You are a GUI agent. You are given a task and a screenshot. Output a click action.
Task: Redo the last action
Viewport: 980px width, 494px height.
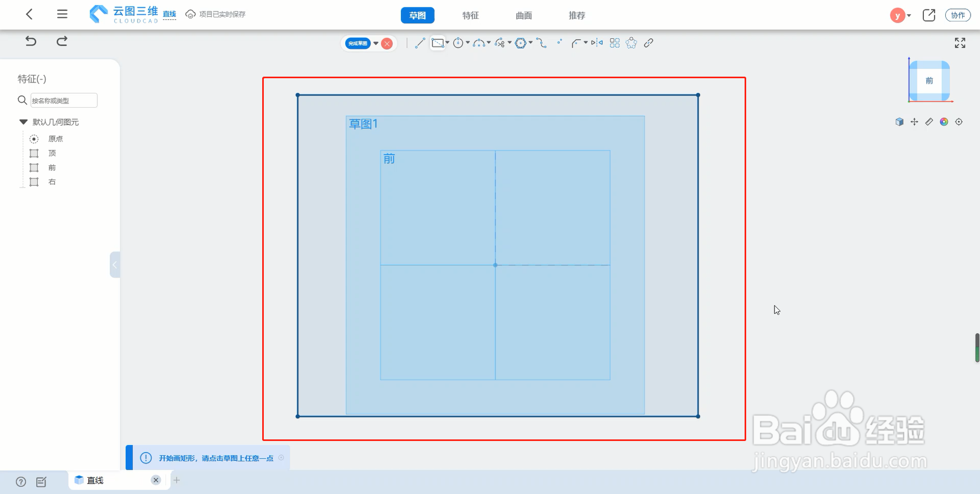pyautogui.click(x=62, y=41)
